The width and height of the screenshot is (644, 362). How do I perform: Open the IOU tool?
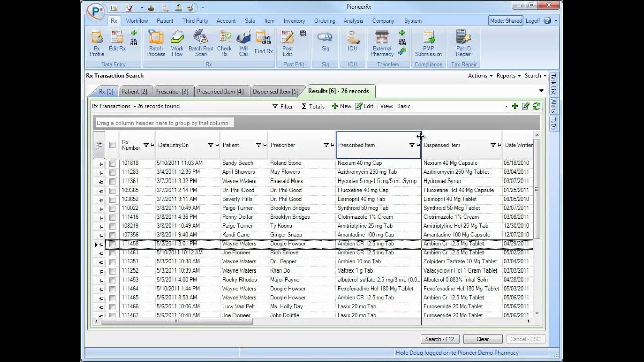click(352, 41)
